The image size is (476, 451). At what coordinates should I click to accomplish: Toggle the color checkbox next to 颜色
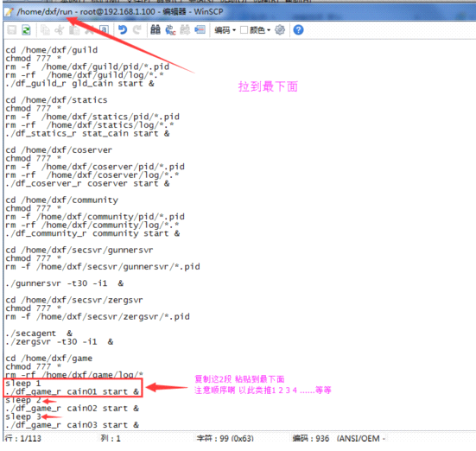244,29
